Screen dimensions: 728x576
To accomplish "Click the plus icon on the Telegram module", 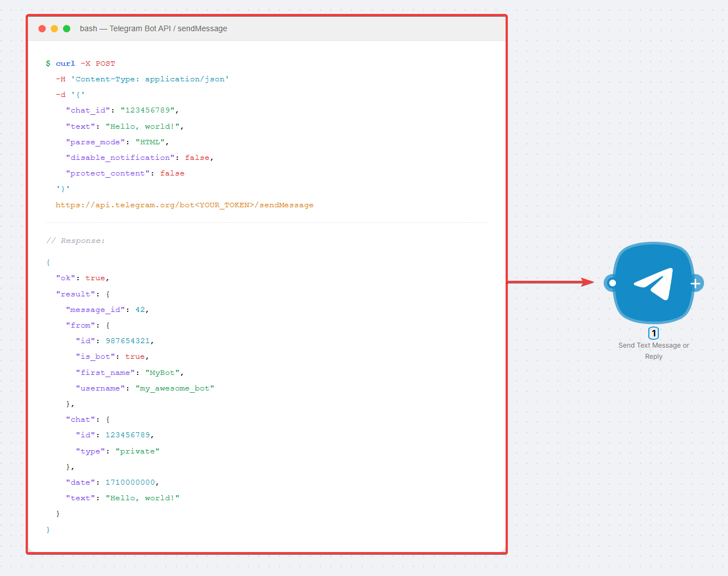I will coord(696,284).
